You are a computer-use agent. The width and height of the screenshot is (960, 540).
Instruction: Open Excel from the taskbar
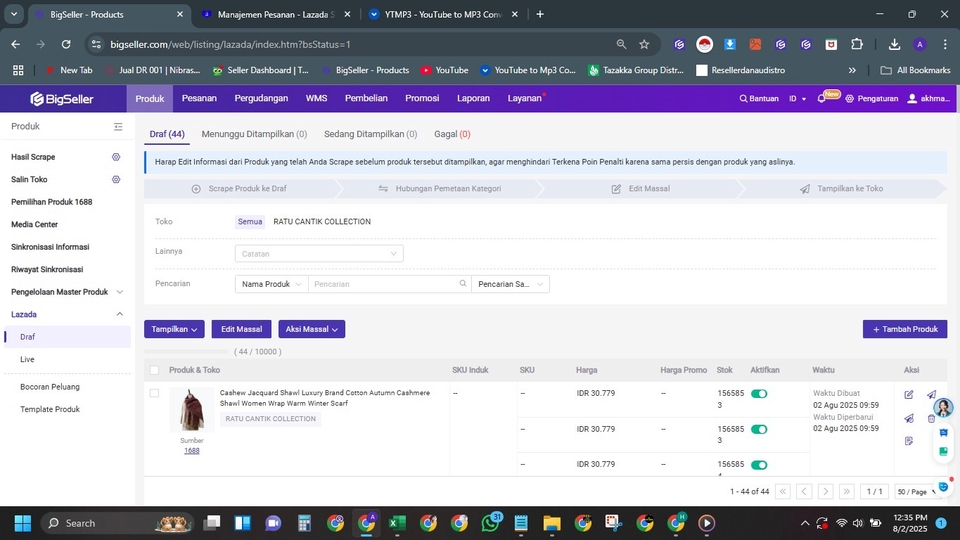point(397,523)
